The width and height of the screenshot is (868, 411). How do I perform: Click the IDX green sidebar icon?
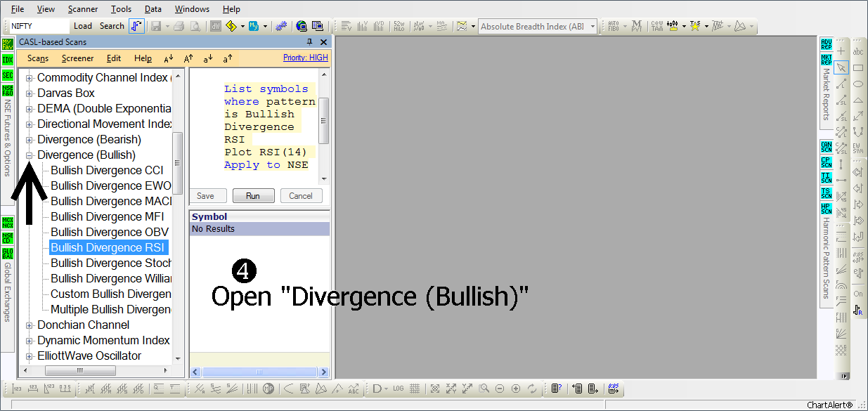coord(8,60)
